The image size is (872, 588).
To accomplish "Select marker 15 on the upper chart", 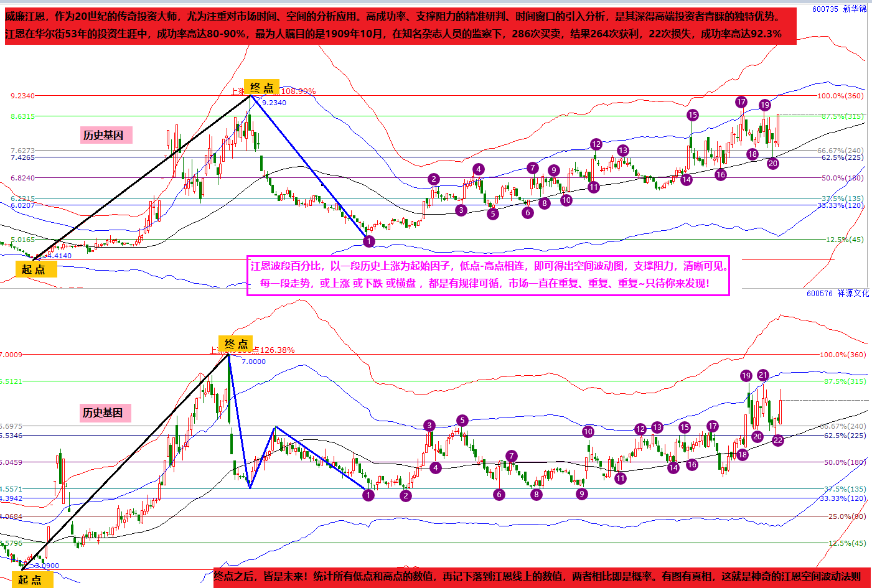I will pos(693,115).
